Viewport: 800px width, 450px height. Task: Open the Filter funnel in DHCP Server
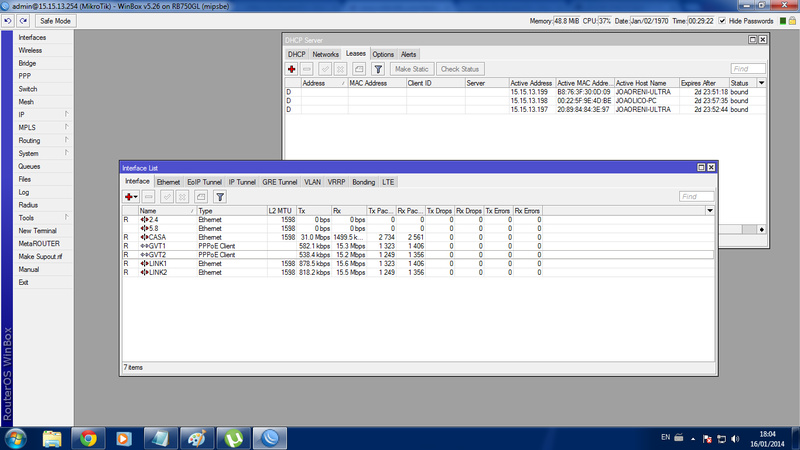(378, 69)
